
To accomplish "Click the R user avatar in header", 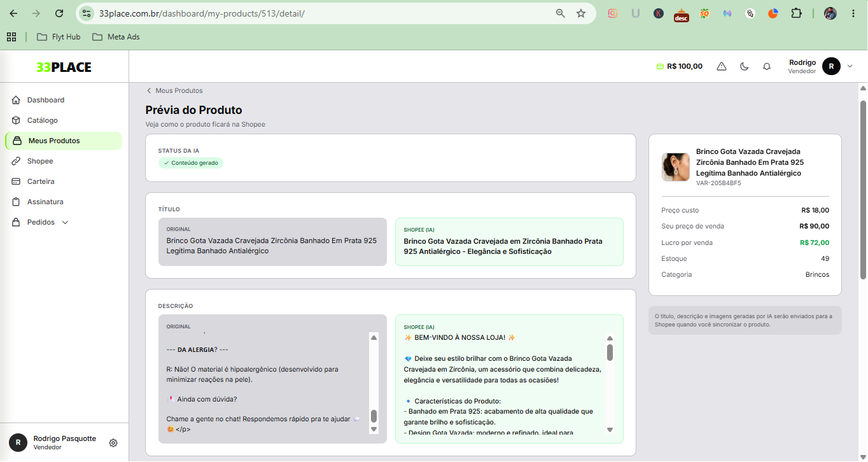I will [831, 66].
